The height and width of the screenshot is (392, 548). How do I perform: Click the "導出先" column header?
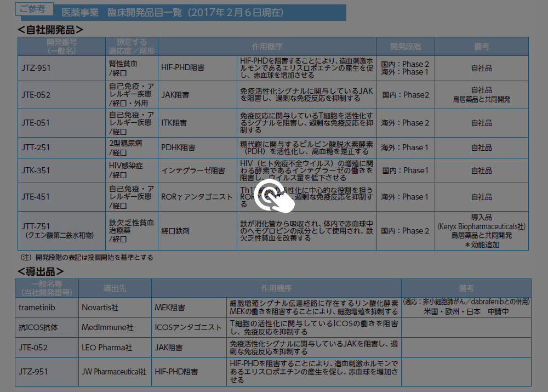click(x=115, y=288)
